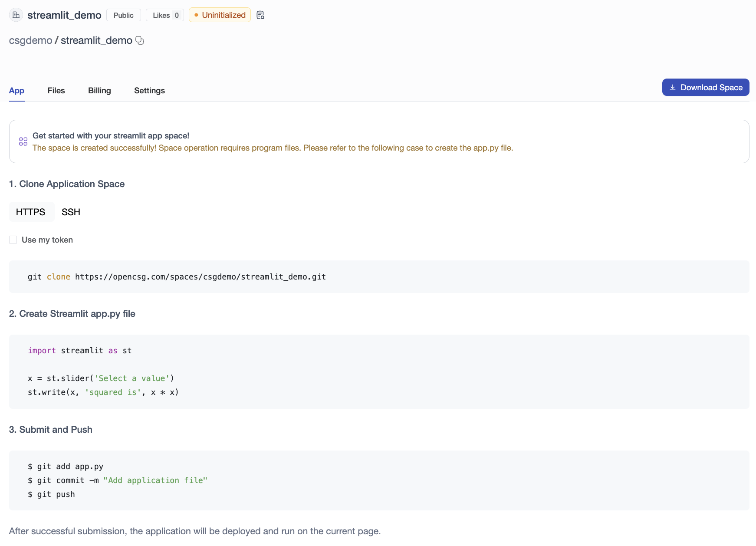The width and height of the screenshot is (756, 546).
Task: Click the Uninitialized status badge
Action: point(220,15)
